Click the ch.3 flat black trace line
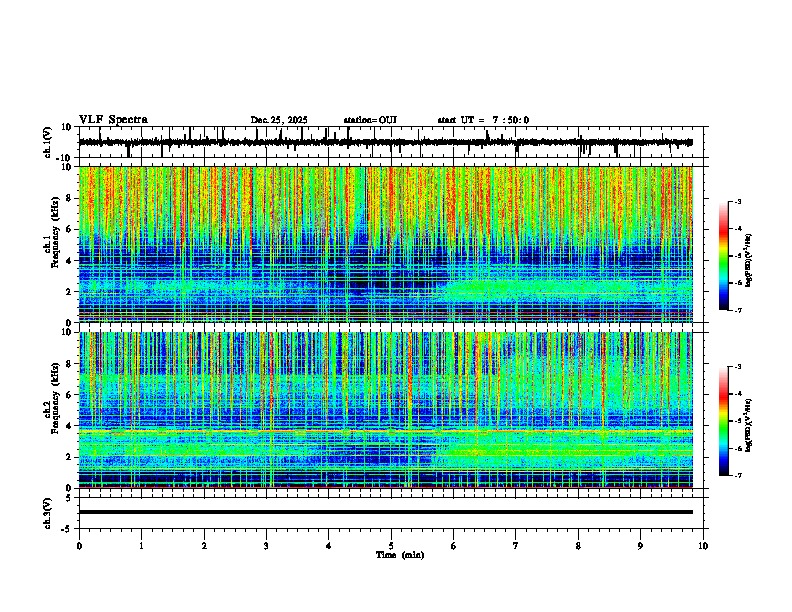 point(385,512)
